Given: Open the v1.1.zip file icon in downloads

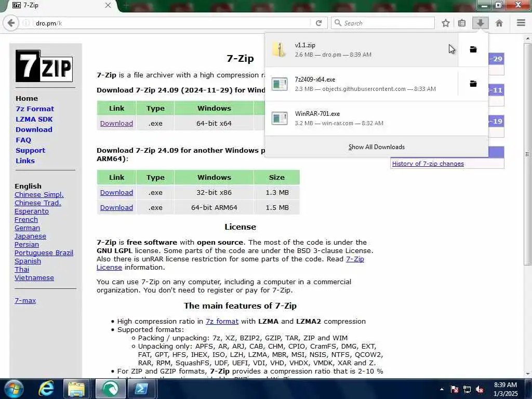Looking at the screenshot, I should (280, 50).
